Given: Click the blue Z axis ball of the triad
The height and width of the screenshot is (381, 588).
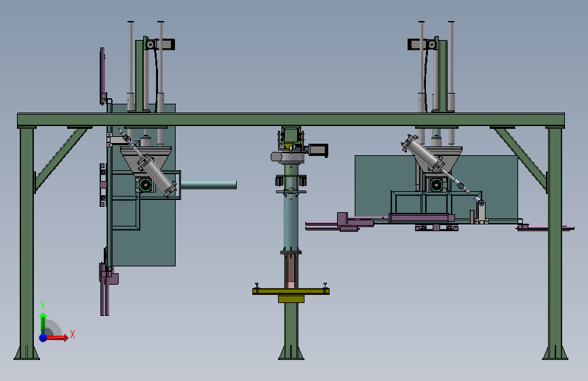Looking at the screenshot, I should pyautogui.click(x=43, y=338).
